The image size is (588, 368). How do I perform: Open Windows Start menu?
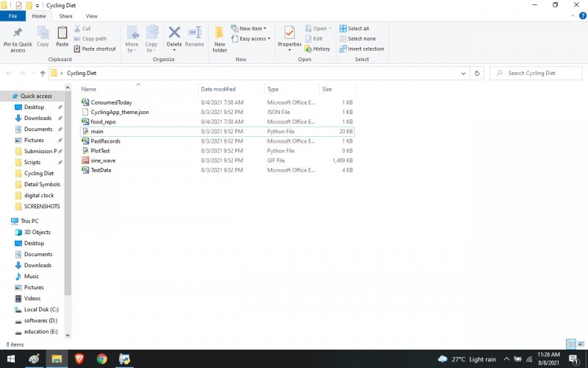coord(11,359)
